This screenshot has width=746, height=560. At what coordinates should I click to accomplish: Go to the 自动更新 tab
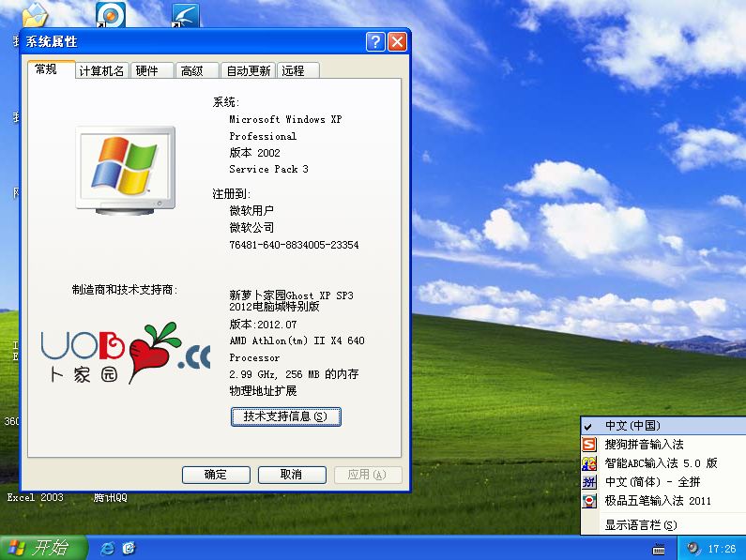click(249, 71)
